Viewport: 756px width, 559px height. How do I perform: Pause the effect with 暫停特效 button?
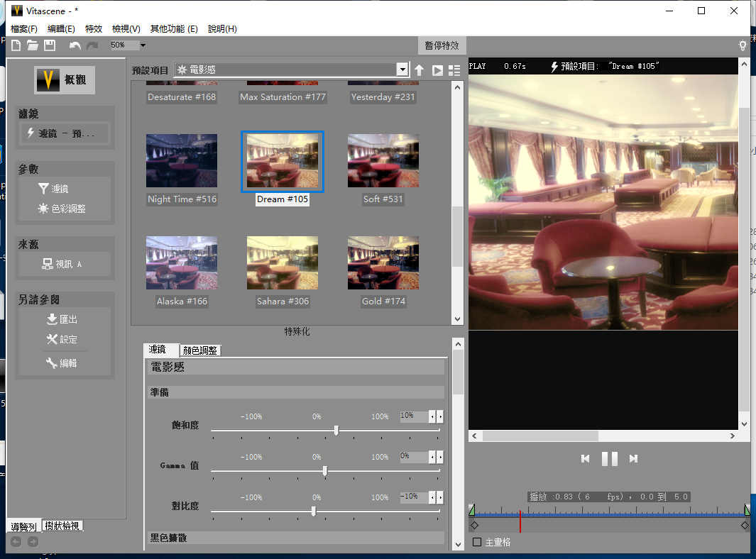pyautogui.click(x=442, y=45)
